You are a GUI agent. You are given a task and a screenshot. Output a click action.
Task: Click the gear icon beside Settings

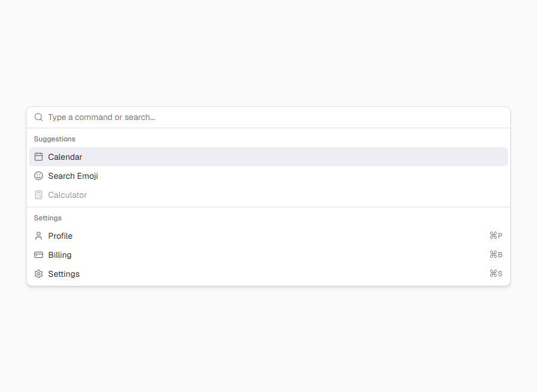click(39, 274)
